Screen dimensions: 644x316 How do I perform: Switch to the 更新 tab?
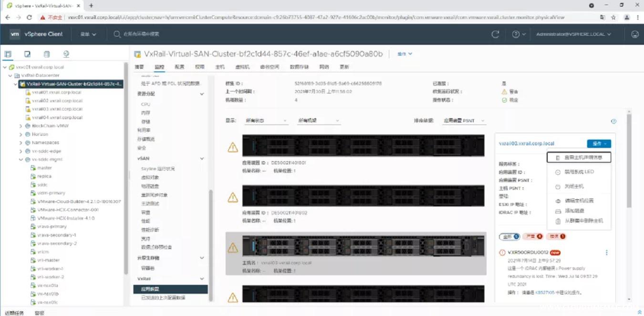(x=344, y=67)
